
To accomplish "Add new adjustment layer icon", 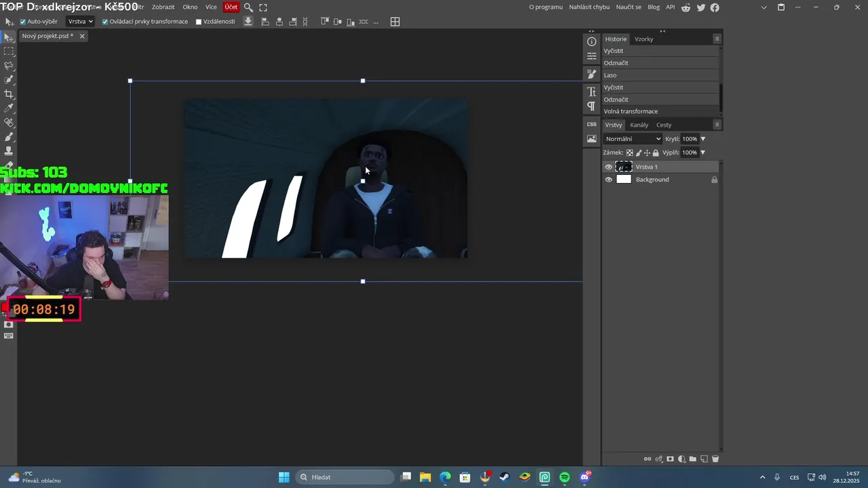I will pos(682,459).
